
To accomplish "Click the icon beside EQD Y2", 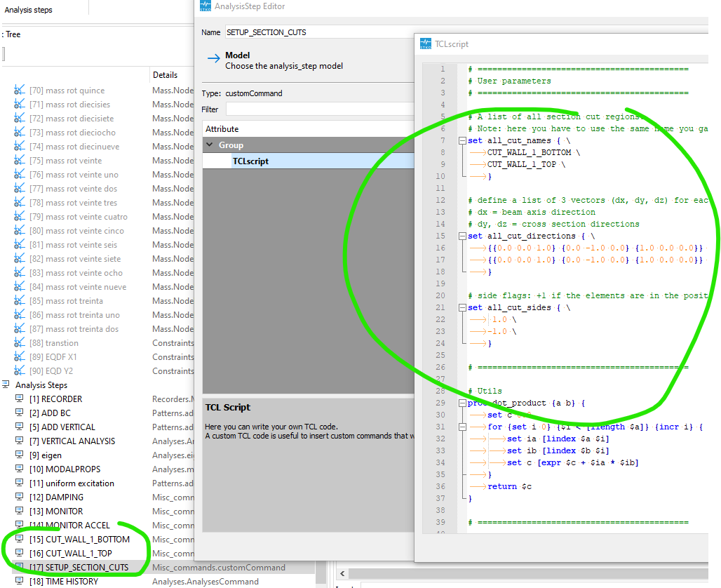I will [x=20, y=370].
